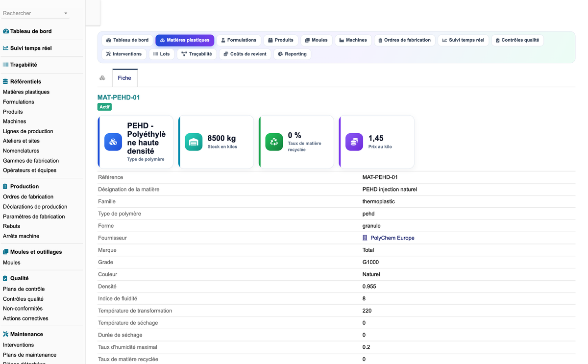588x364 pixels.
Task: Open Traçabilité from the top toolbar
Action: tap(196, 54)
